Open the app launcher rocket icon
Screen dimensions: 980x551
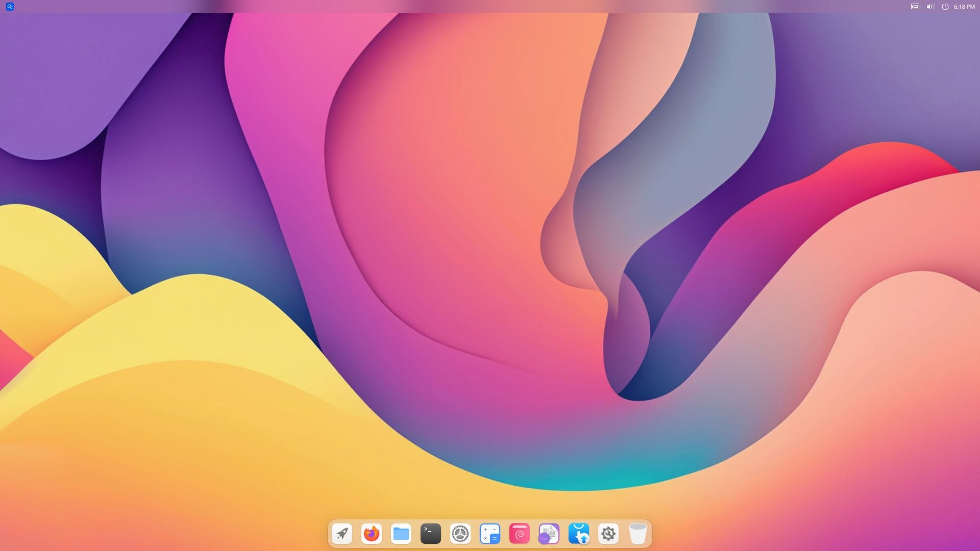tap(341, 534)
